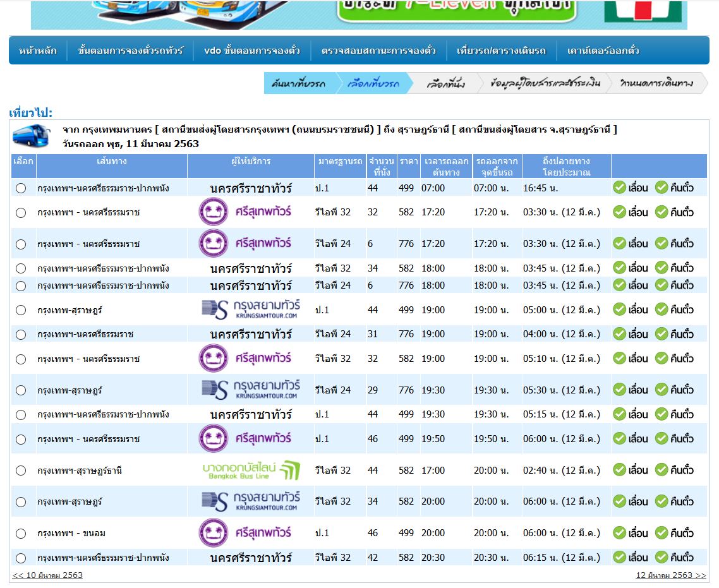Click กรุงสยามทัวร์ logo in 19:00 row

(x=251, y=309)
